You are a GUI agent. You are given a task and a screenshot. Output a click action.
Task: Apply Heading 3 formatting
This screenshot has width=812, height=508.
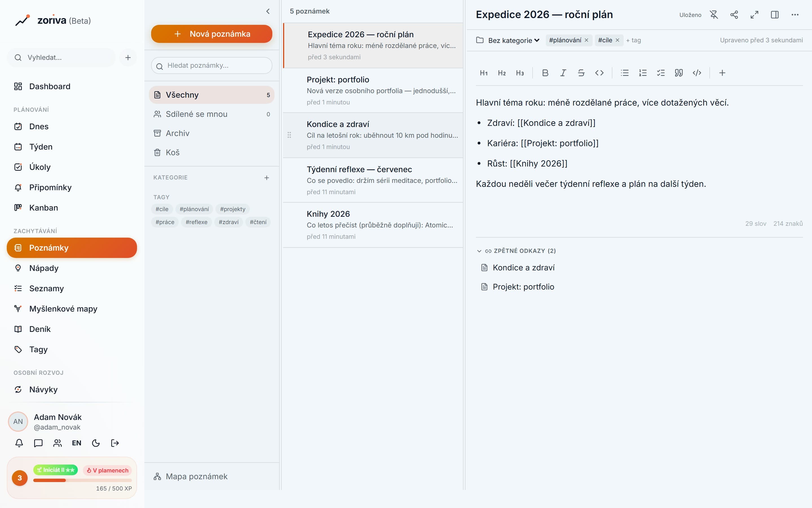coord(520,73)
